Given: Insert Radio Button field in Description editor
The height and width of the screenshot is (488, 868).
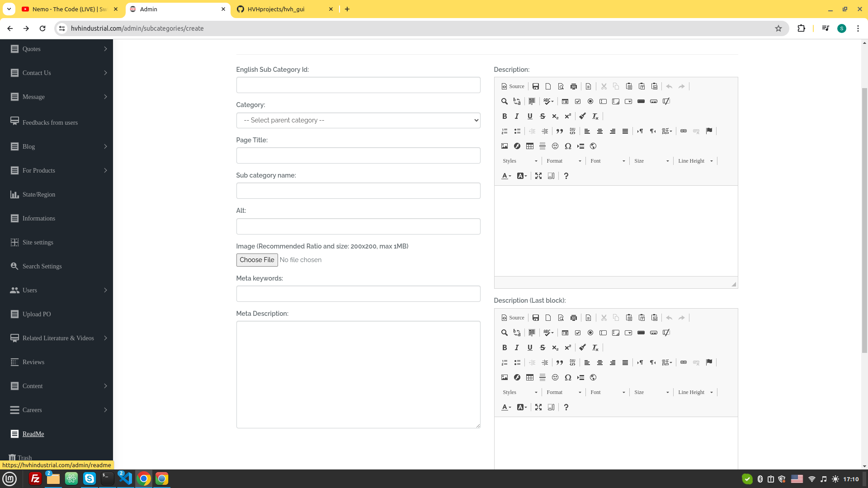Looking at the screenshot, I should point(590,101).
